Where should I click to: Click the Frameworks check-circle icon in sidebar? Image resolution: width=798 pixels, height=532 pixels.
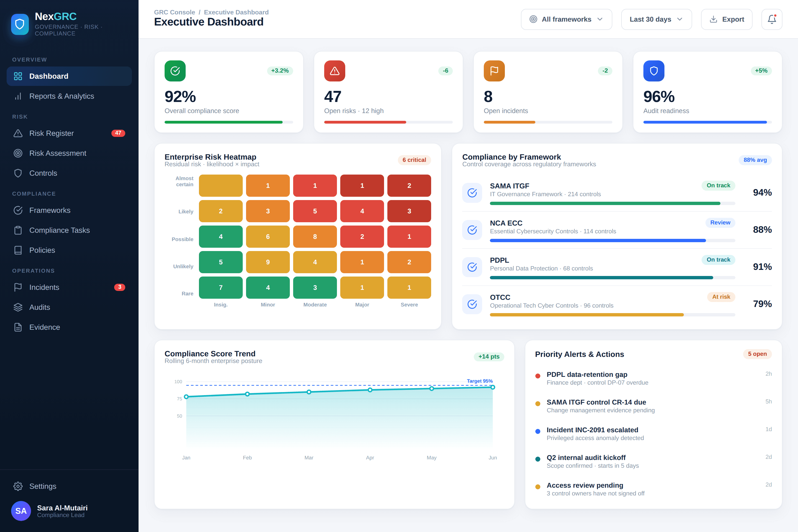pyautogui.click(x=18, y=210)
